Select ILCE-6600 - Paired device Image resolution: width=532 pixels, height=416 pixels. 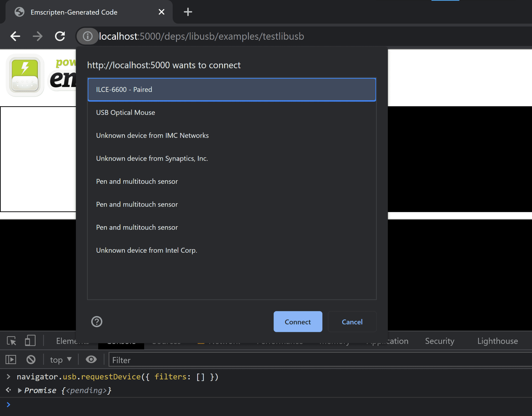[x=231, y=89]
